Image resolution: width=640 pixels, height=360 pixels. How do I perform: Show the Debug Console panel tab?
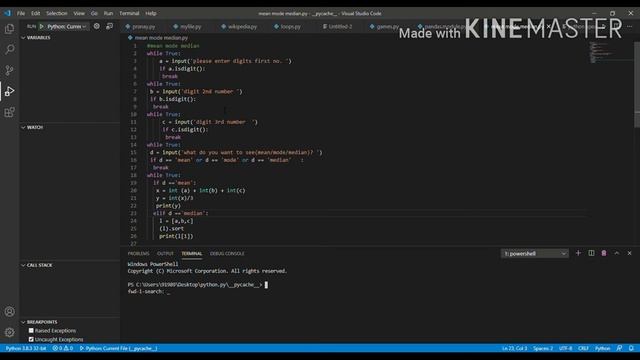tap(227, 253)
